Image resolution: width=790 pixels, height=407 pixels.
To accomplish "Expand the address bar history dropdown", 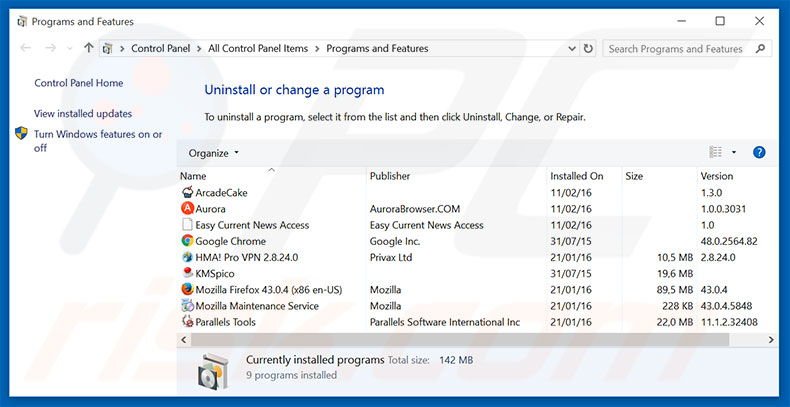I will pyautogui.click(x=572, y=49).
